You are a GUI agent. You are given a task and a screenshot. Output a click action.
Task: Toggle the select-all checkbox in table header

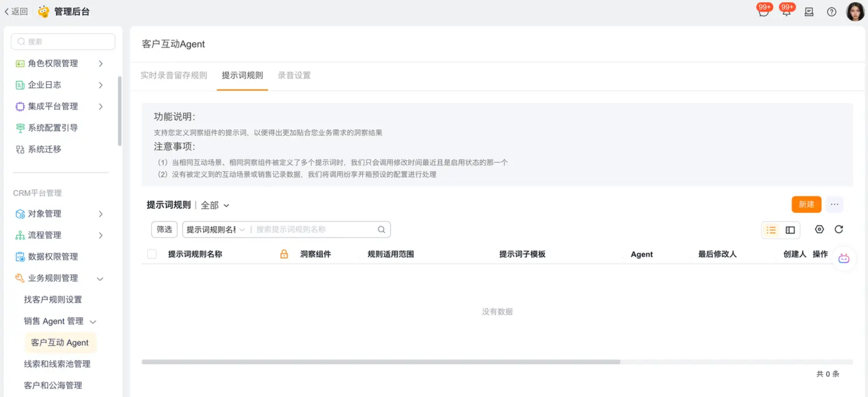[x=152, y=254]
